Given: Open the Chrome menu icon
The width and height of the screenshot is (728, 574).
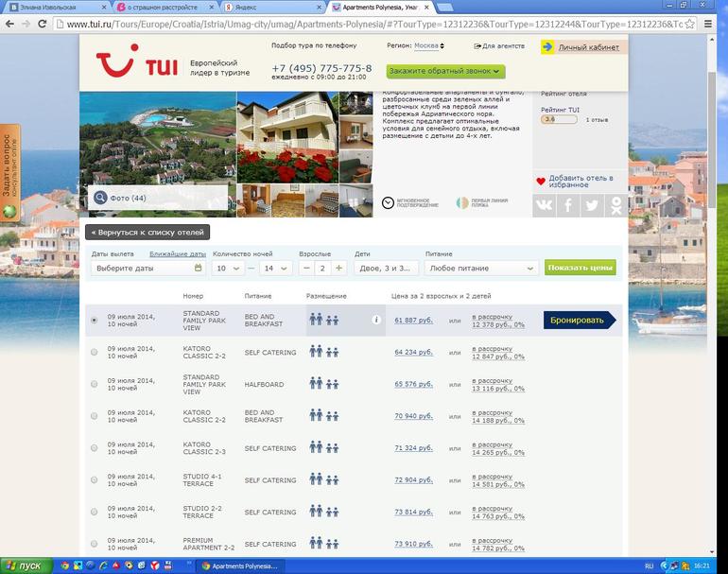Looking at the screenshot, I should [708, 24].
